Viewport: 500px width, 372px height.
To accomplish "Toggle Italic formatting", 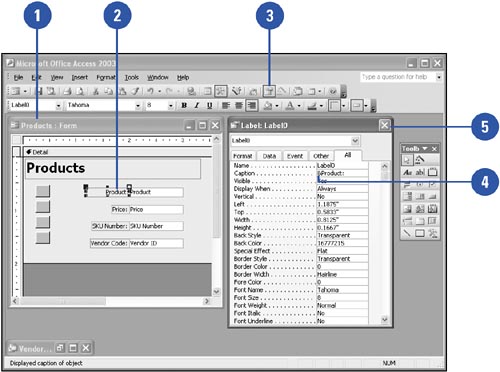I will tap(197, 106).
